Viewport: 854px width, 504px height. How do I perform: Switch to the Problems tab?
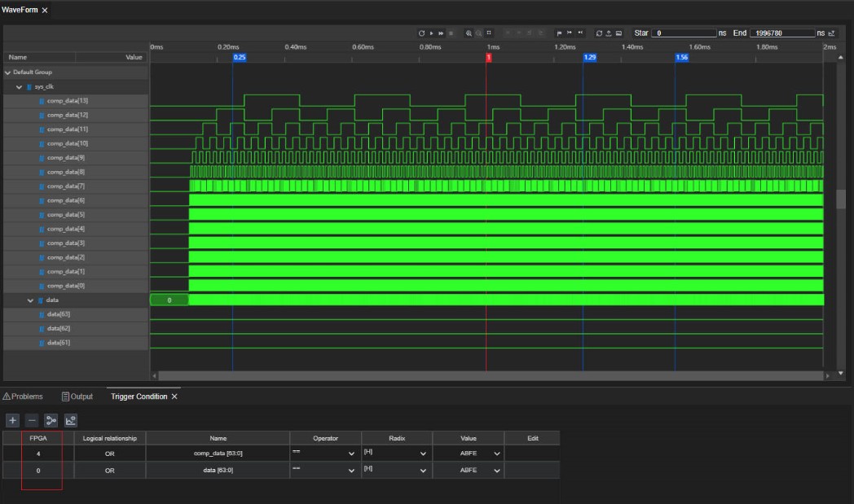pos(23,397)
